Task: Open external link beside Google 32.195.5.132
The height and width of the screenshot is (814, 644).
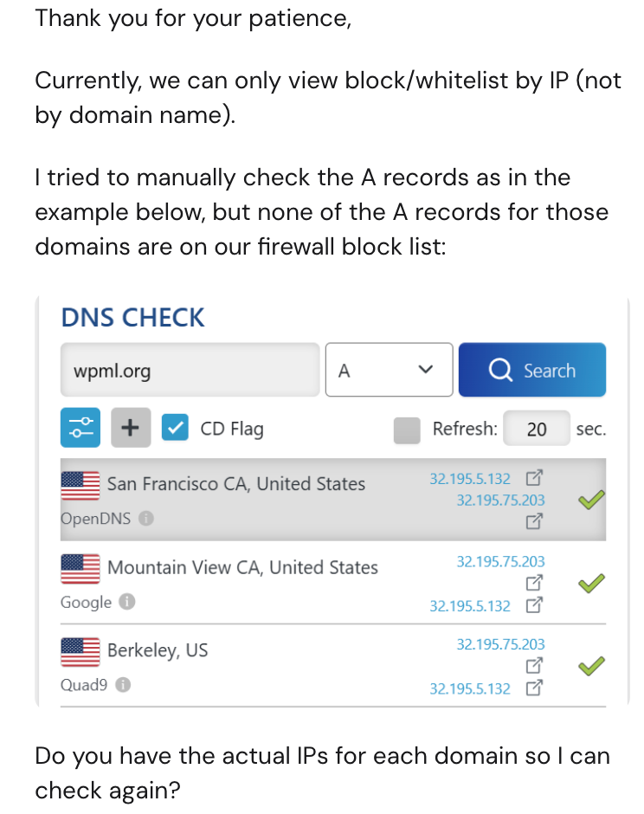Action: [x=534, y=606]
